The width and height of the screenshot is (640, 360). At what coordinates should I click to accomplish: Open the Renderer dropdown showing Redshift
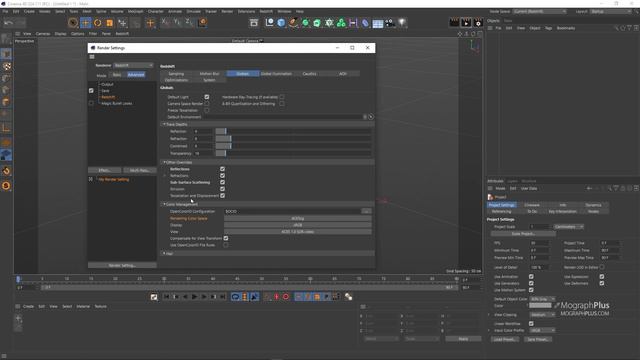[x=133, y=65]
